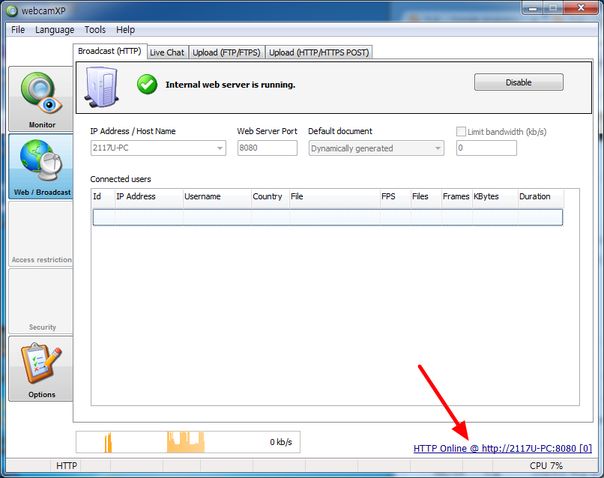
Task: Select the empty first row in Connected users
Action: pos(327,217)
